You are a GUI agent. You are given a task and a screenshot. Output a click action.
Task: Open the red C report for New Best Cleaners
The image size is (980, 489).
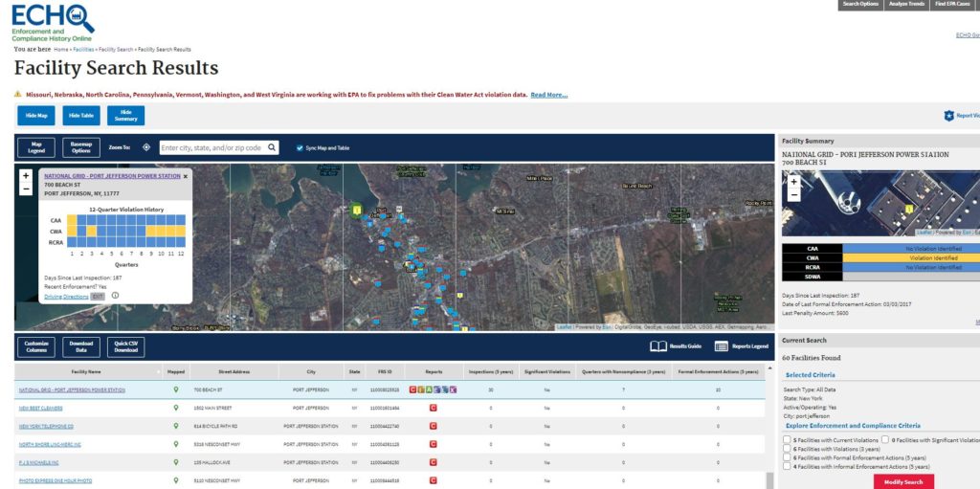click(x=434, y=408)
